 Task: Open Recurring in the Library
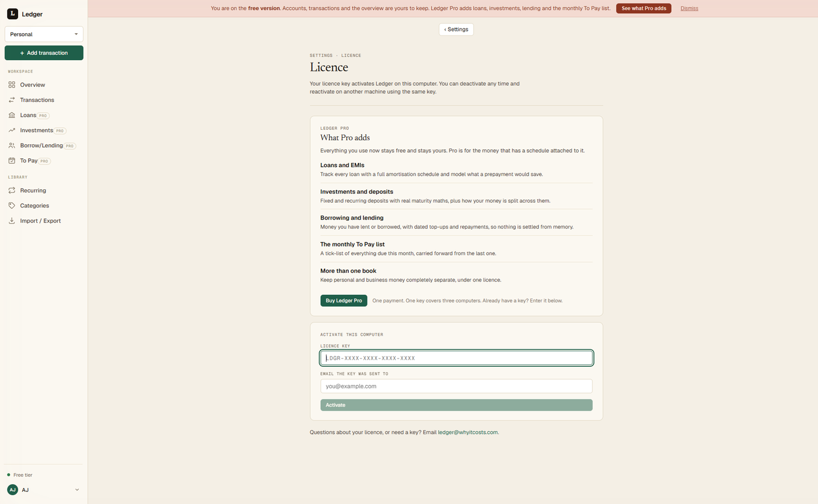44,190
